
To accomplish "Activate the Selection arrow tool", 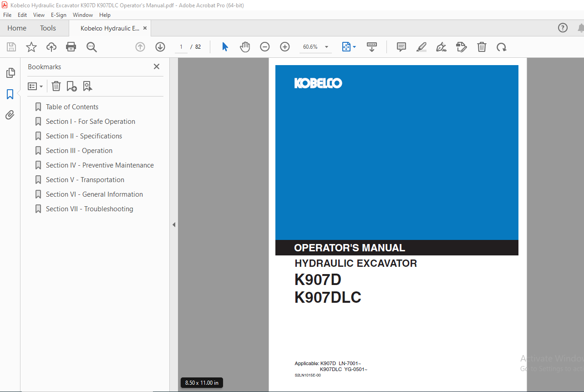I will coord(225,47).
